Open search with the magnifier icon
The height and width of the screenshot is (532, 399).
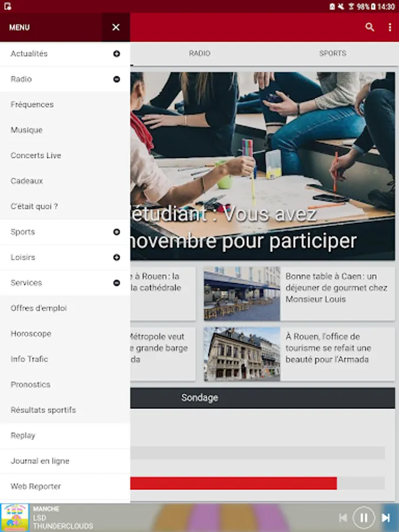(369, 27)
